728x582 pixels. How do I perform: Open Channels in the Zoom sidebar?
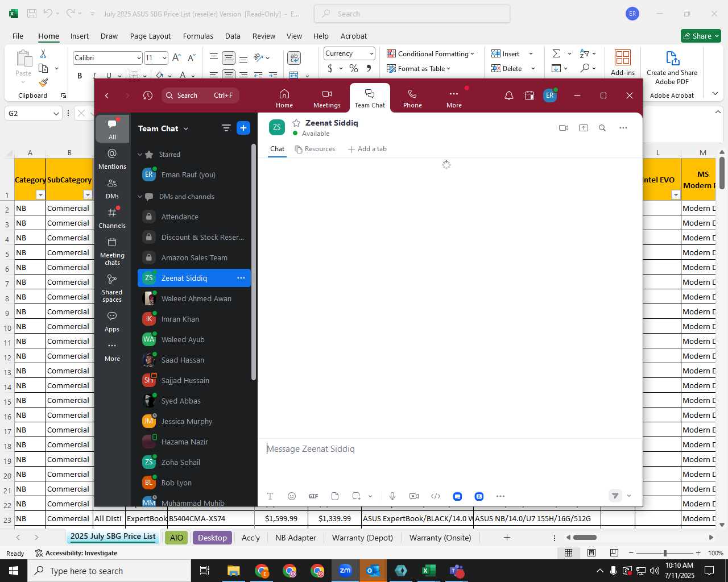[x=112, y=218]
